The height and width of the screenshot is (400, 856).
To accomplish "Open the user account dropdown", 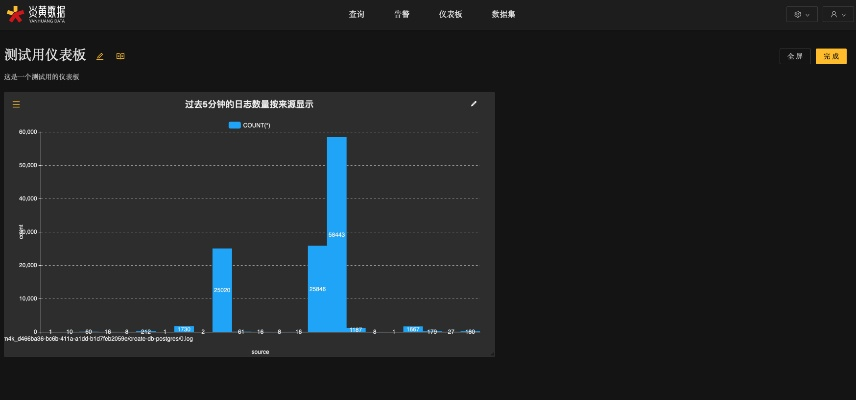I will click(x=838, y=14).
